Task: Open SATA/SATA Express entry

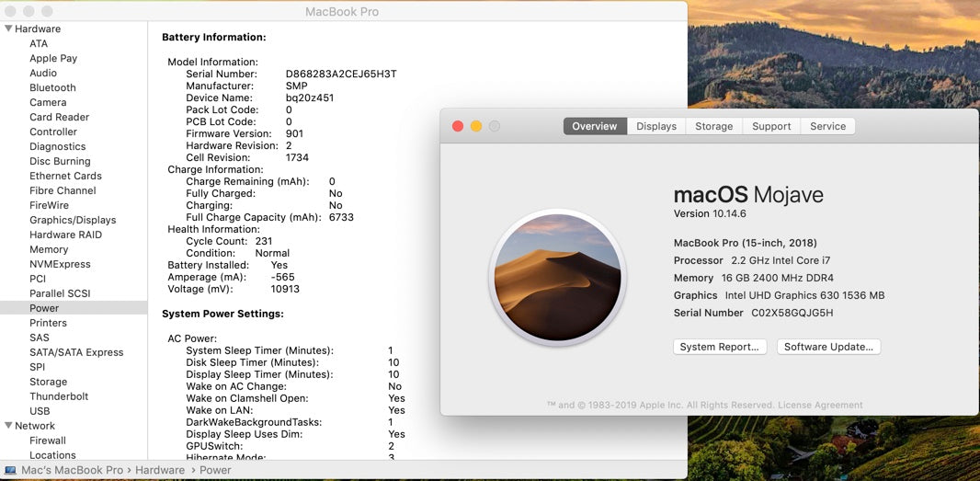Action: tap(76, 352)
